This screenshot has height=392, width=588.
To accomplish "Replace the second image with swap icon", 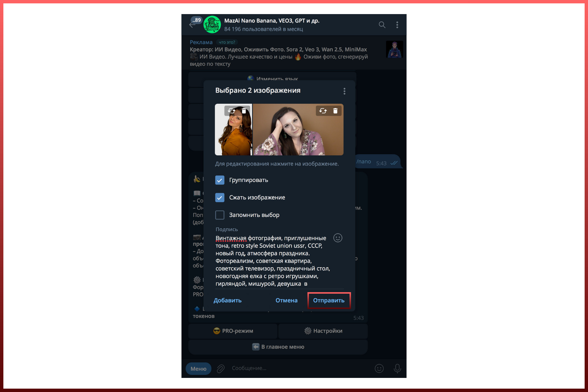I will [x=323, y=111].
